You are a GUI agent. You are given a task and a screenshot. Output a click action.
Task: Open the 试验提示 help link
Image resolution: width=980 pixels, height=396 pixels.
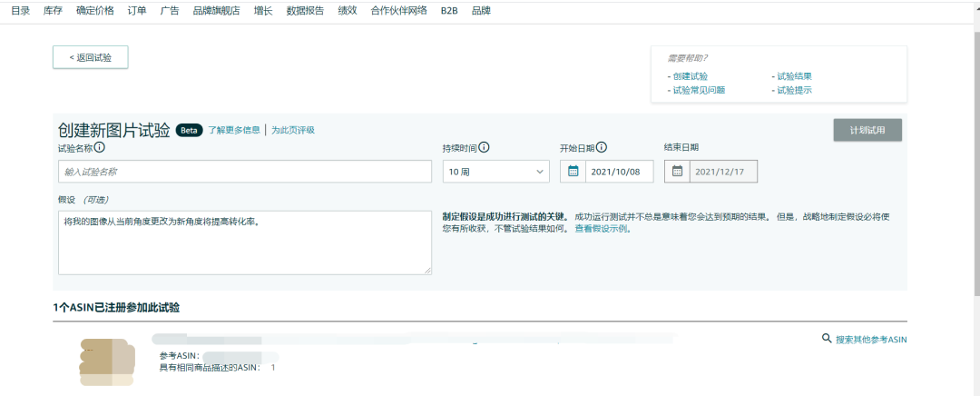[x=792, y=90]
